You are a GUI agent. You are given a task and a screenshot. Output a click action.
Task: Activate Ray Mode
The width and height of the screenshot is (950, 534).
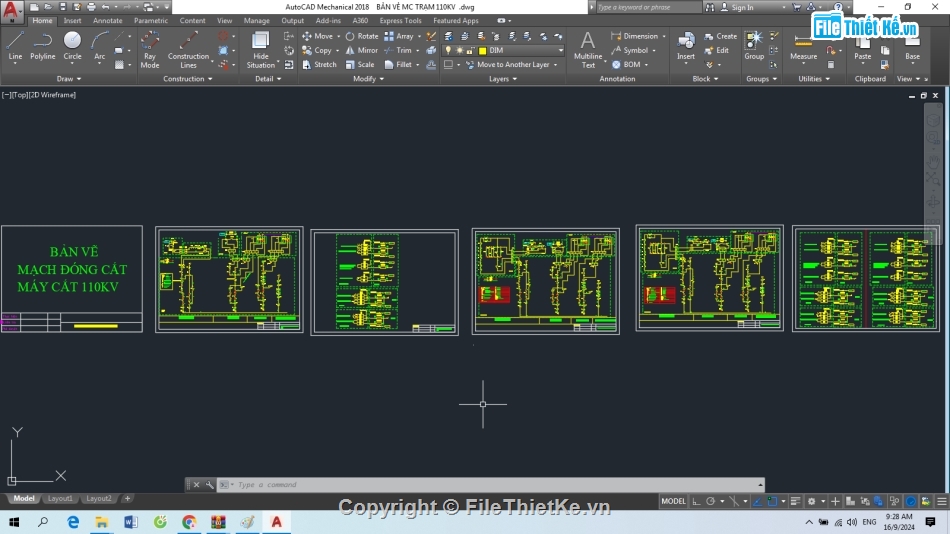pos(150,50)
